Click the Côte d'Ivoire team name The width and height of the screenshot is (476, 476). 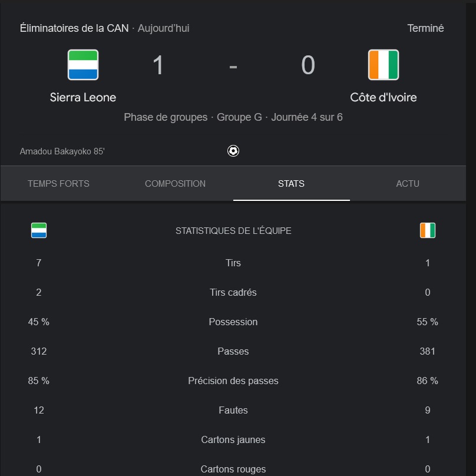[x=383, y=97]
